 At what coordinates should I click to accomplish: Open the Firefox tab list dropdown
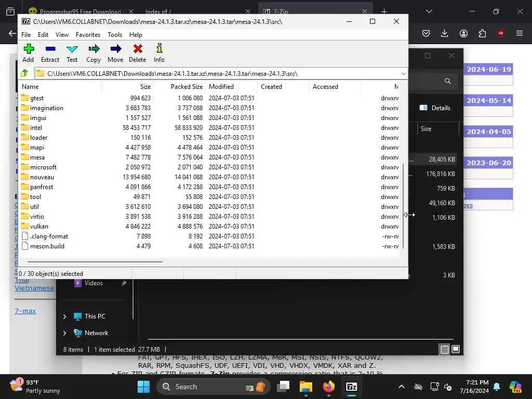pos(429,11)
